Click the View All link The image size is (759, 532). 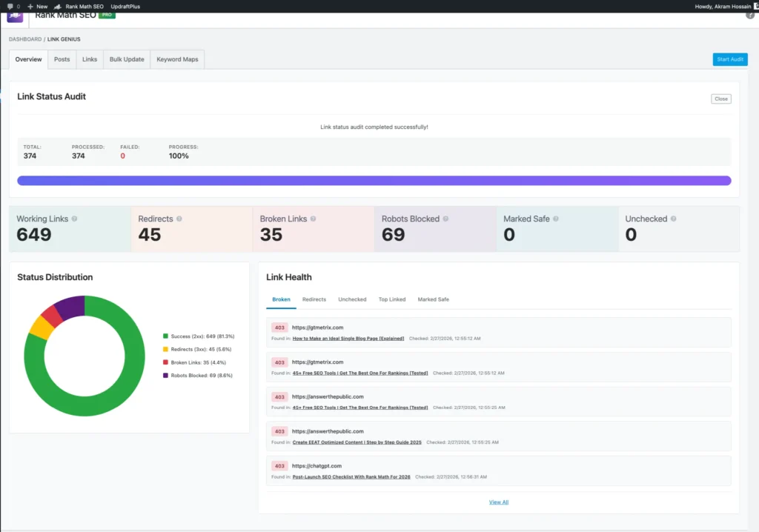click(498, 502)
